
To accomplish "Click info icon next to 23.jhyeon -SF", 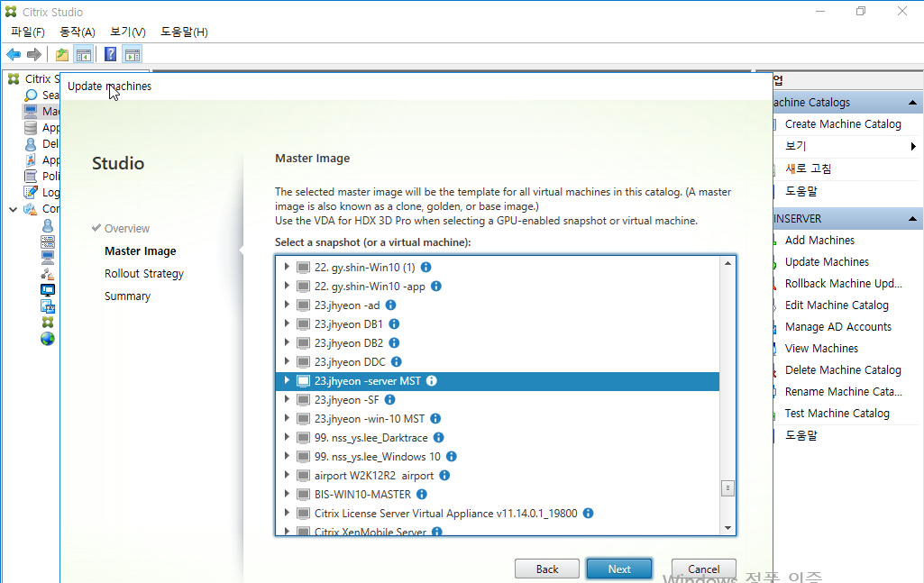I will pyautogui.click(x=390, y=400).
